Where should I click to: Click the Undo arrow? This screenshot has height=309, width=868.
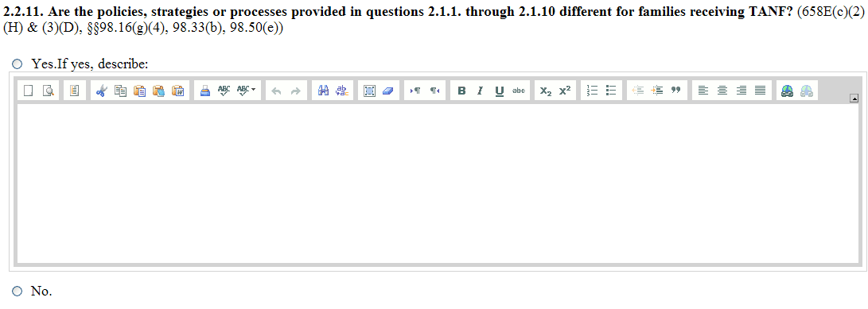pyautogui.click(x=276, y=91)
